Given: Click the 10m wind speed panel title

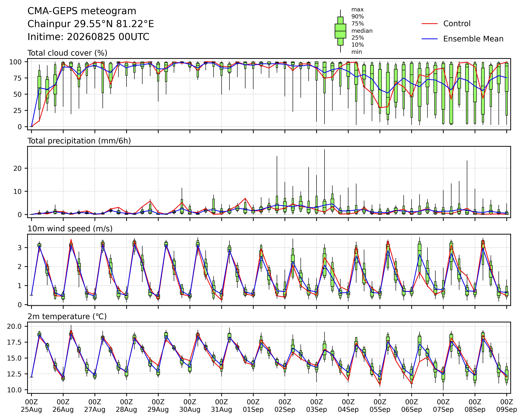Looking at the screenshot, I should point(70,229).
